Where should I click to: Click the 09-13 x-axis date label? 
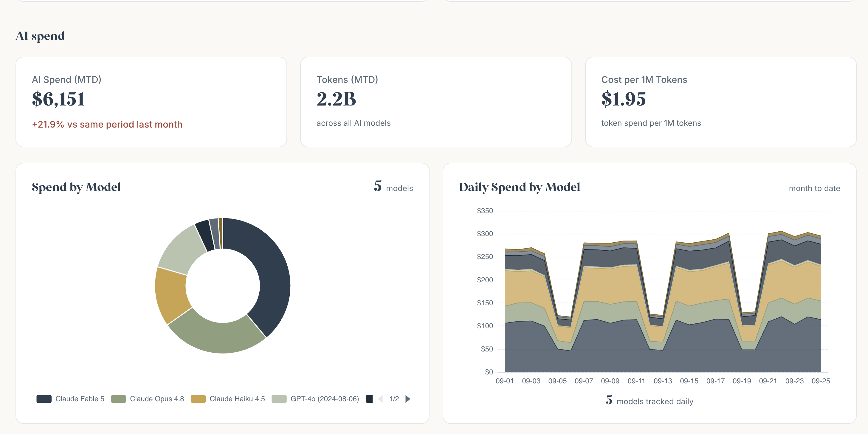tap(662, 381)
